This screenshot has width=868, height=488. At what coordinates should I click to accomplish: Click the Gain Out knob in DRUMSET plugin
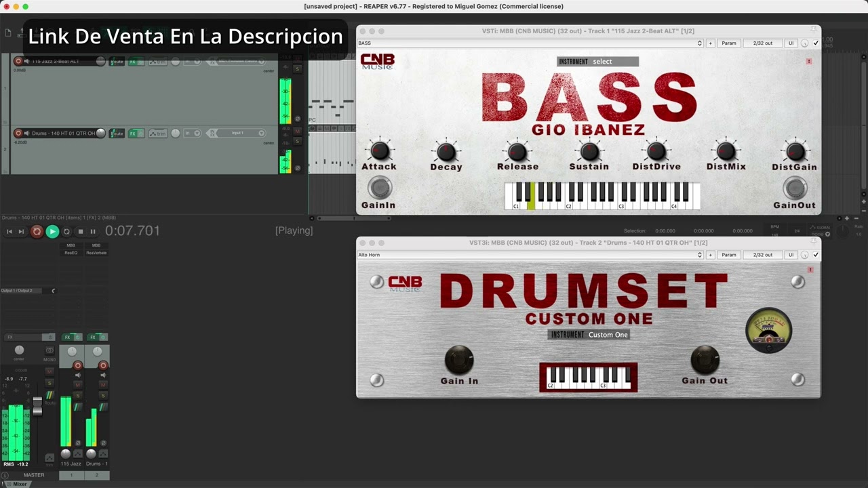tap(705, 359)
